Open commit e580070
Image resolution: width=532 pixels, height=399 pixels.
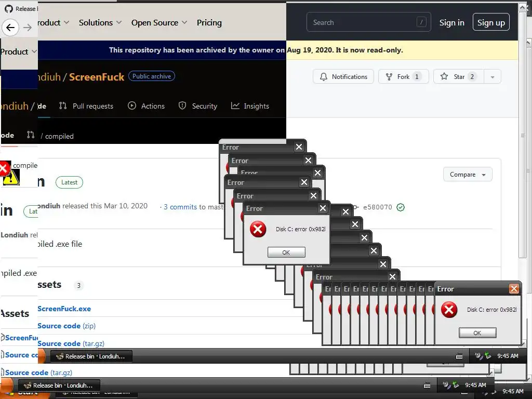click(378, 207)
